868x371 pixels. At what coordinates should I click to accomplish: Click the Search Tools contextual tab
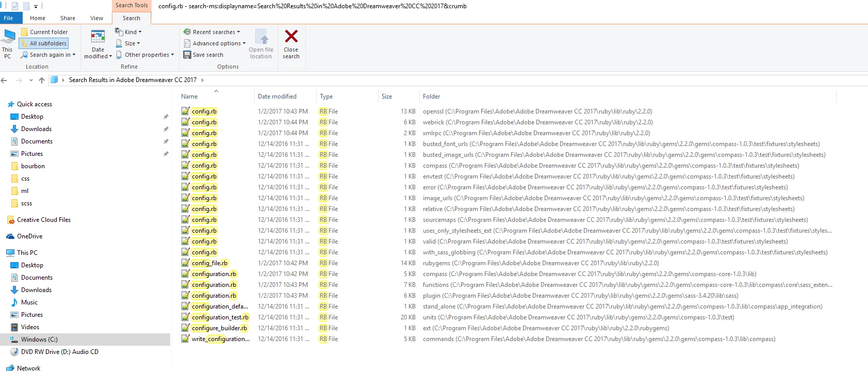coord(132,5)
